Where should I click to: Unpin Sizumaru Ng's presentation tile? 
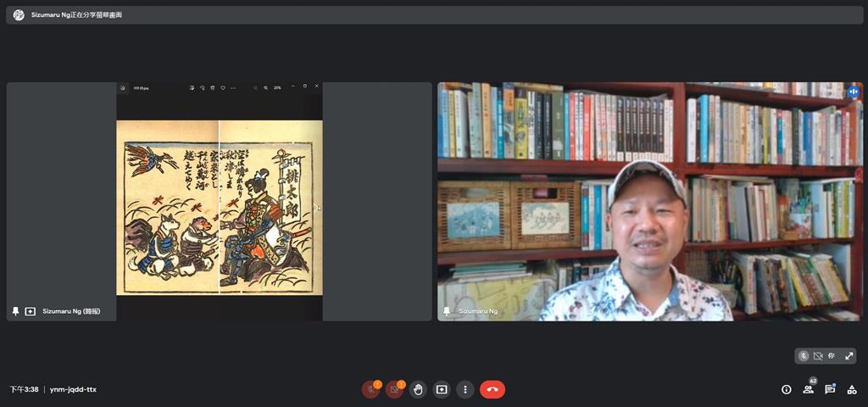click(15, 311)
